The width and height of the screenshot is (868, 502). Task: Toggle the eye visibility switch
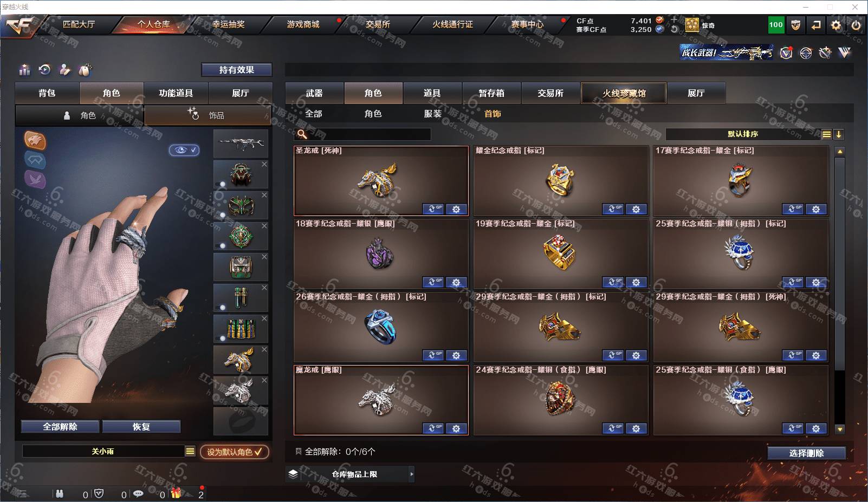(x=184, y=150)
